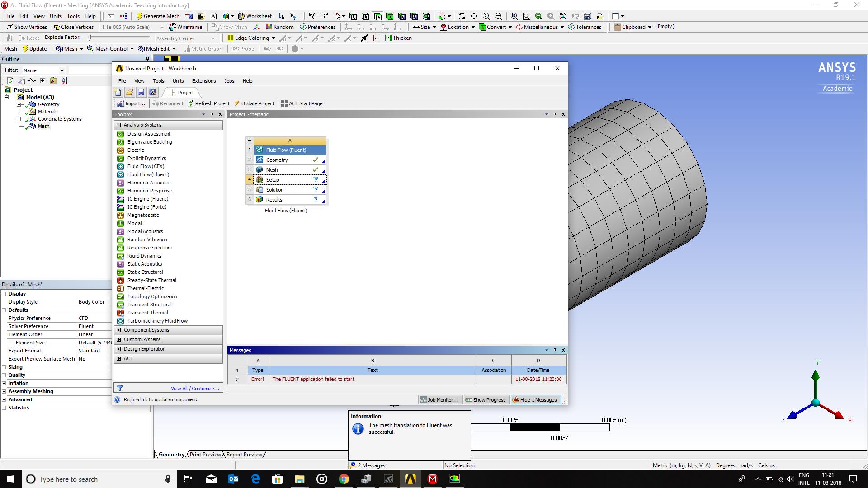Click the Wireframe view icon

(185, 27)
